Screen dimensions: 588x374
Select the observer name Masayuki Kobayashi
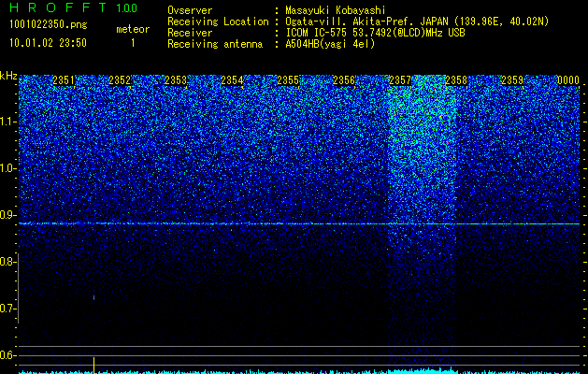336,10
